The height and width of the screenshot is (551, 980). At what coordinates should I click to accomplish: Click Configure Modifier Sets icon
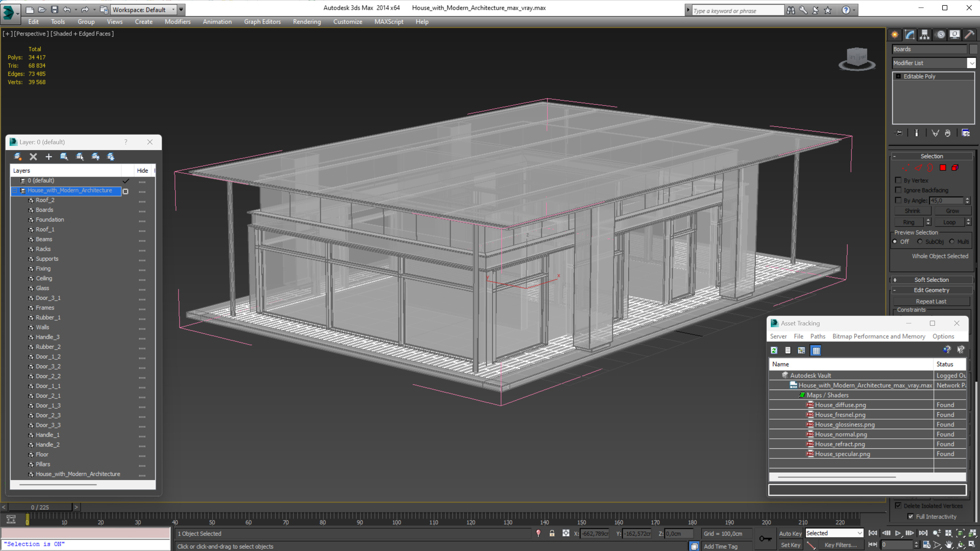click(x=966, y=133)
